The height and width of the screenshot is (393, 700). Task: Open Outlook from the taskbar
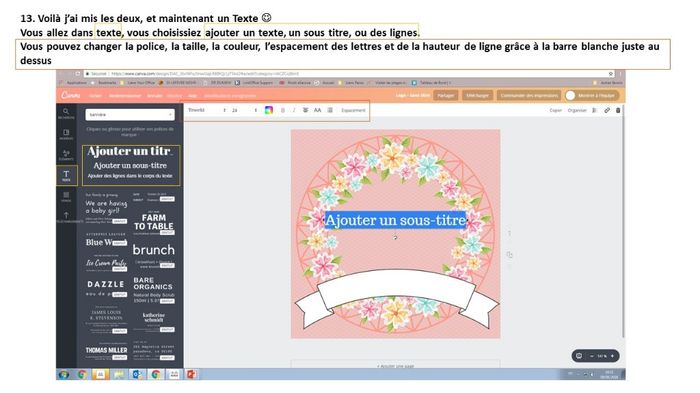pyautogui.click(x=137, y=374)
